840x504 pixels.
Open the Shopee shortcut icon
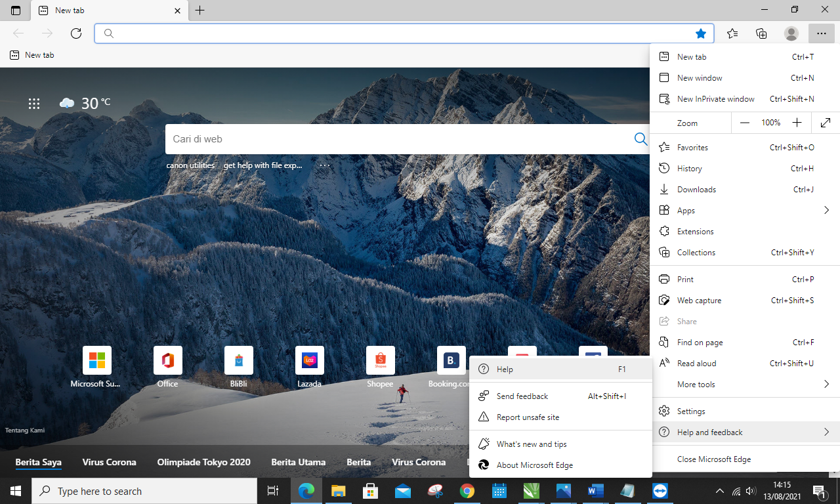[x=380, y=360]
